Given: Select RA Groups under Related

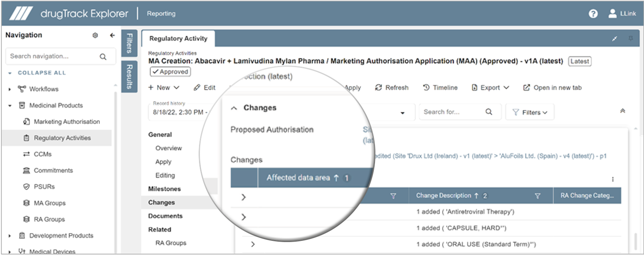Looking at the screenshot, I should 171,243.
